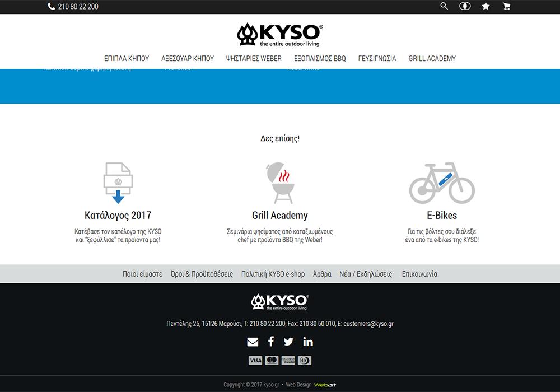The image size is (560, 392).
Task: Click the Δες επίσης! heading
Action: point(280,138)
